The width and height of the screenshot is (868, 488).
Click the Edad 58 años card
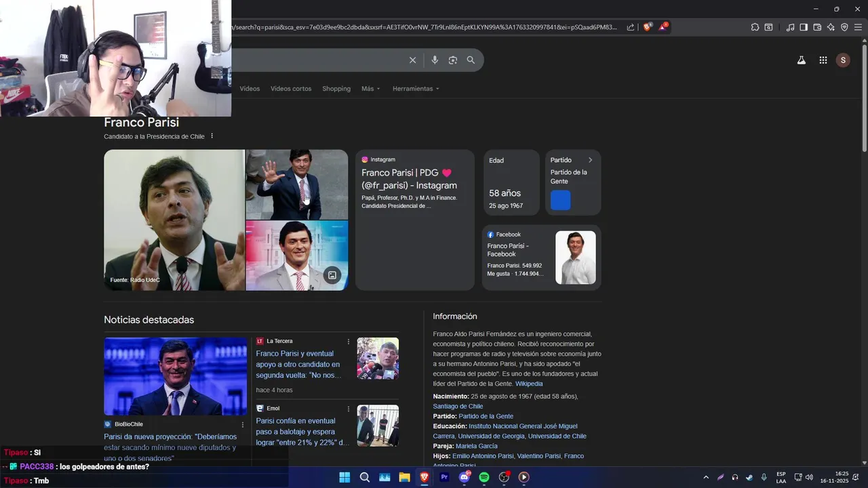511,182
